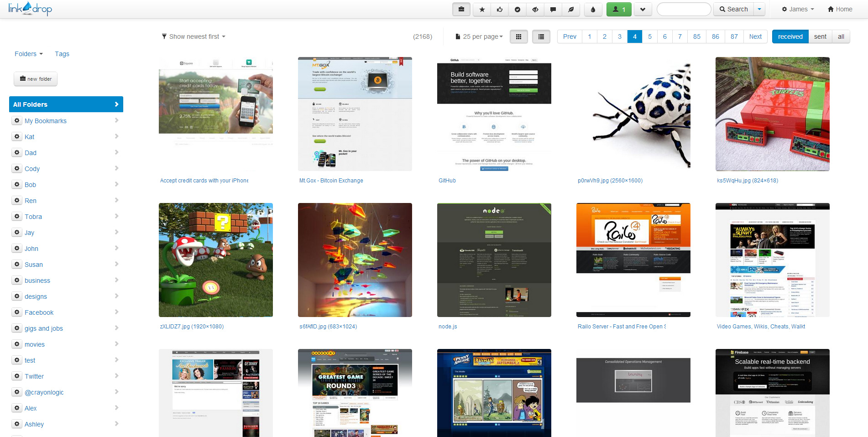Screen dimensions: 868x437
Task: Click the leaf icon in toolbar
Action: pyautogui.click(x=571, y=9)
